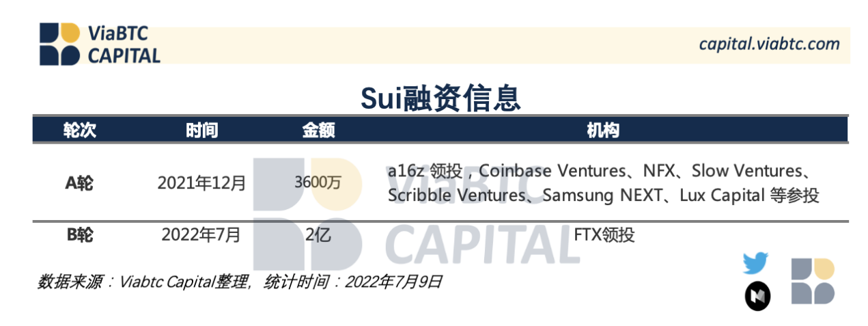Viewport: 868px width, 326px height.
Task: Click the FTX领投 institution cell
Action: (604, 235)
